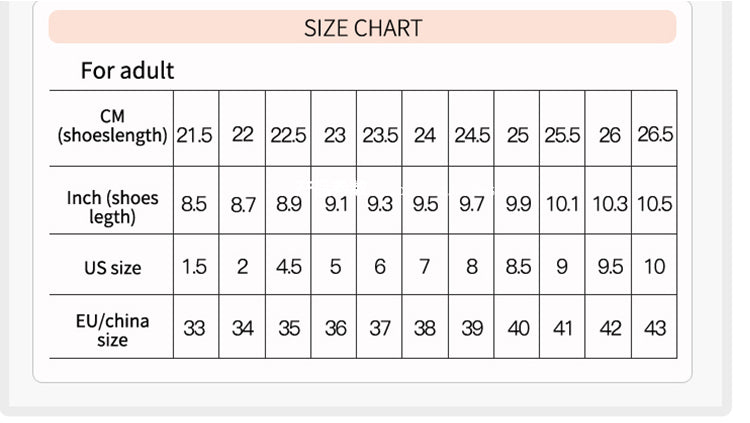Click the 8.7 inch cell
Screen dimensions: 750x423
(242, 205)
